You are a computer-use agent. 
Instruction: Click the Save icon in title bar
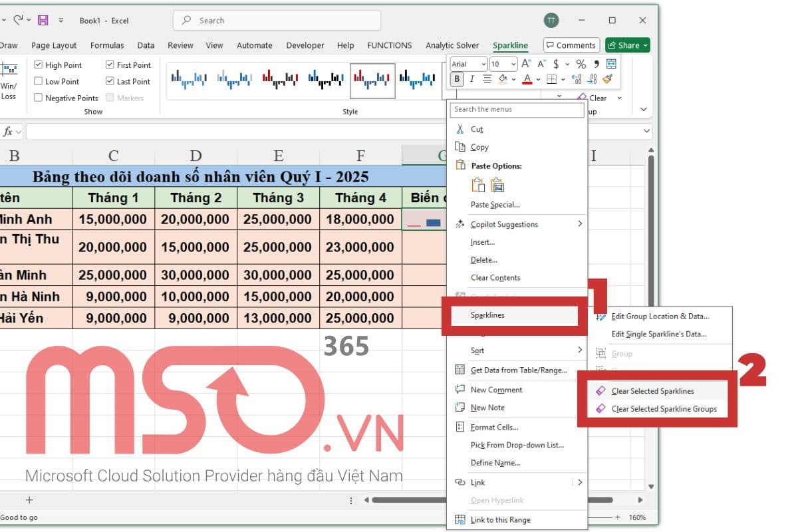[43, 21]
